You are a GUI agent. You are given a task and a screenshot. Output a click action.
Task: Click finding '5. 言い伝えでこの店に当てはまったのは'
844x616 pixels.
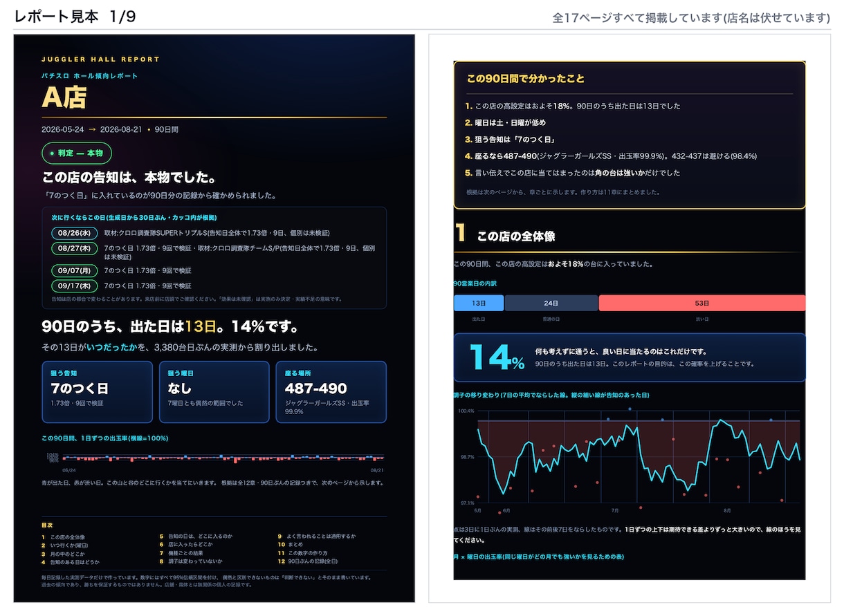coord(573,173)
